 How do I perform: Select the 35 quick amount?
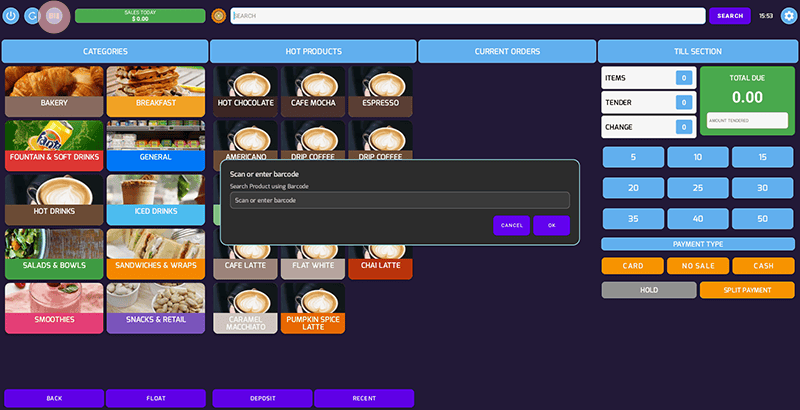(x=633, y=219)
